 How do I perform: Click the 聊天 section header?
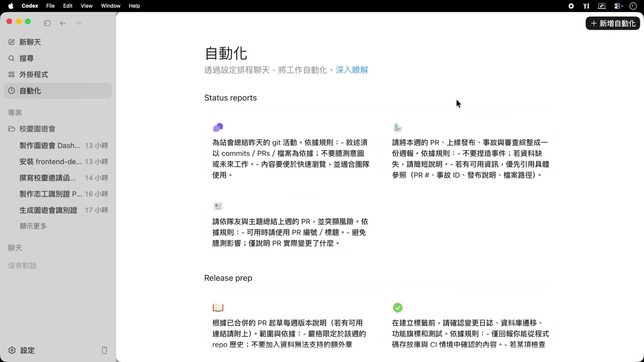coord(15,248)
